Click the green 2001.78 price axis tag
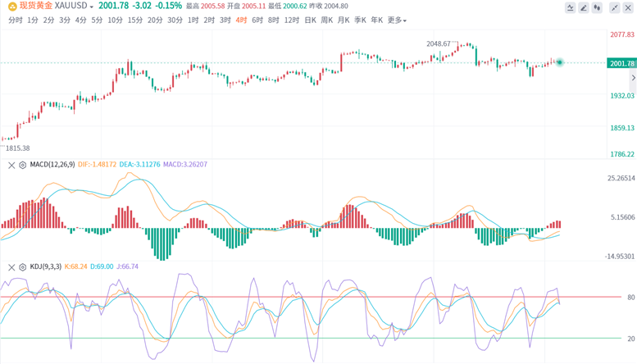637x364 pixels. [621, 63]
